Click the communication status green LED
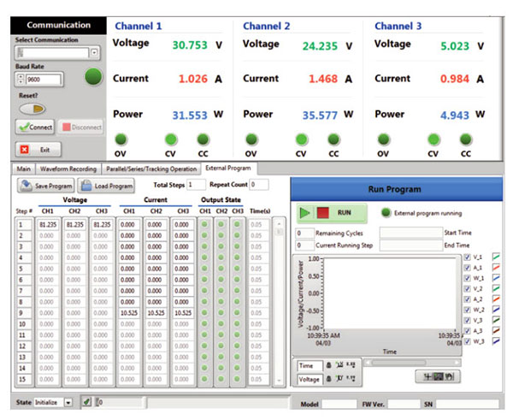This screenshot has height=420, width=513. (93, 77)
